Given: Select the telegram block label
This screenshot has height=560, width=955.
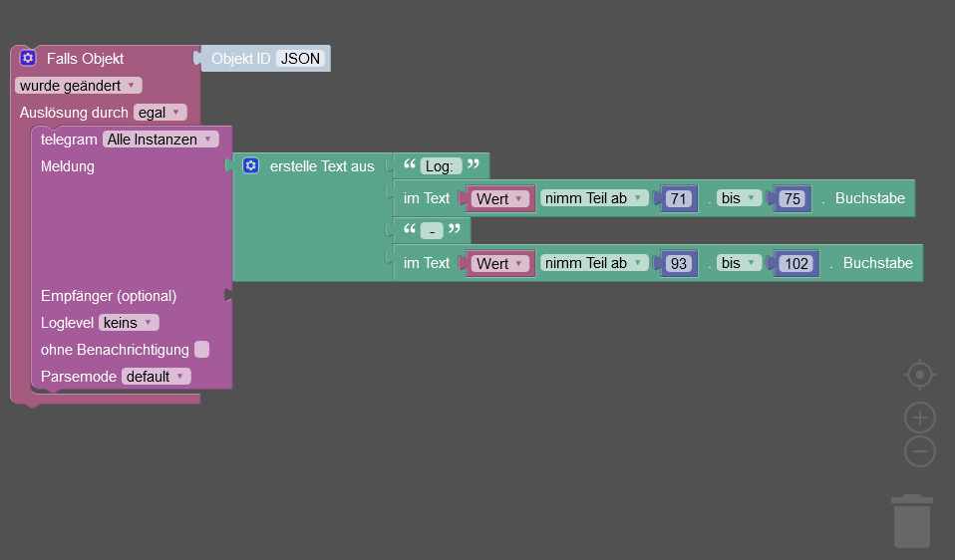Looking at the screenshot, I should point(69,140).
